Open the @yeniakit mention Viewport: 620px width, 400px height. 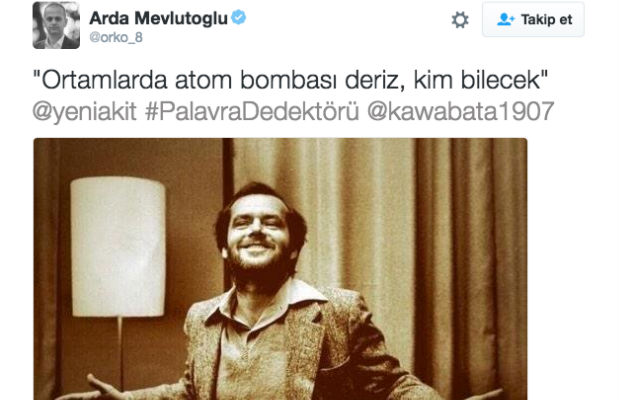(x=85, y=111)
